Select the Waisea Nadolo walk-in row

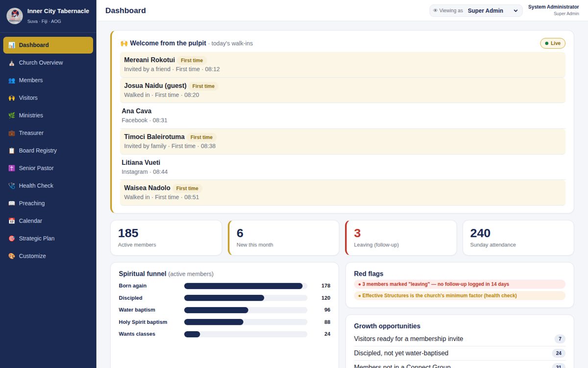[343, 192]
